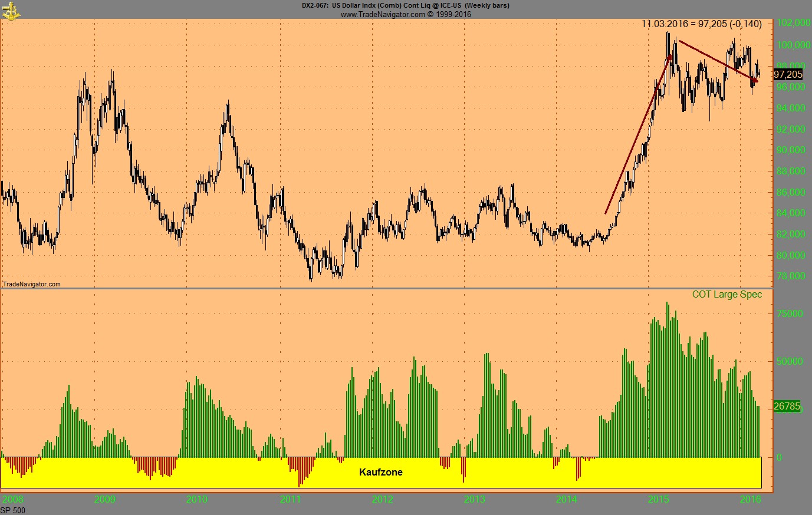Click the TradeNavigator.com watermark text
812x515 pixels.
coord(31,284)
